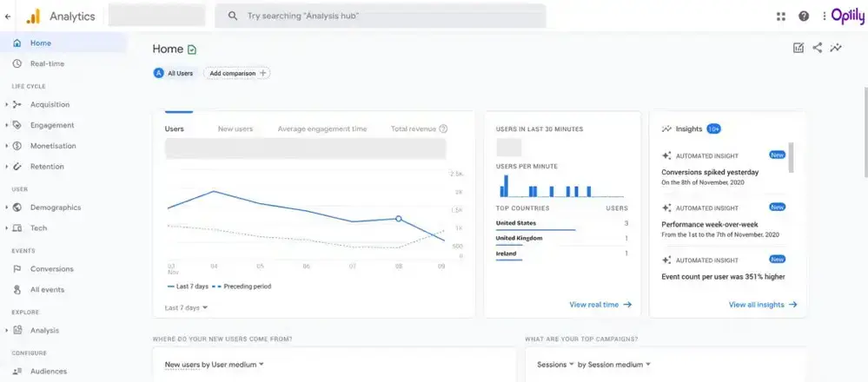Viewport: 868px width, 382px height.
Task: Click the Add comparison button
Action: pyautogui.click(x=237, y=73)
